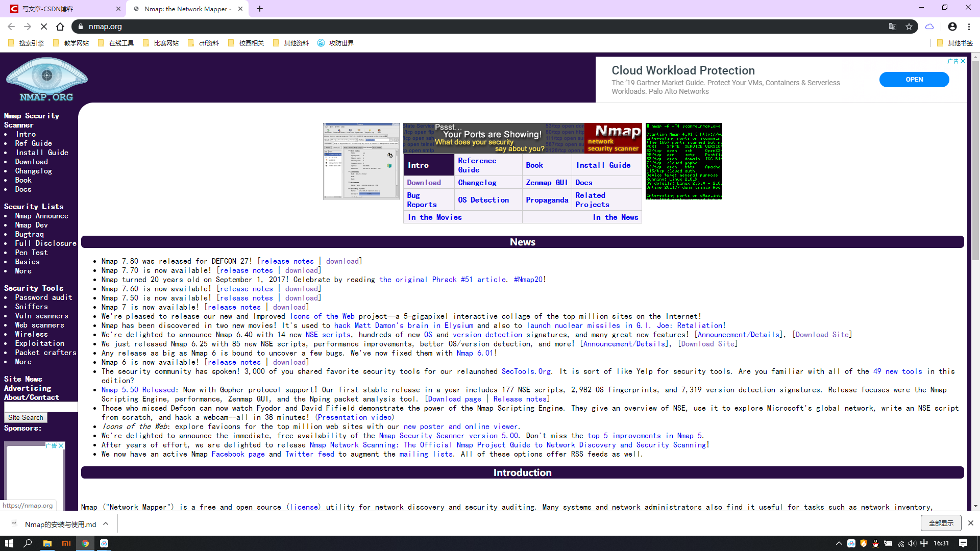The height and width of the screenshot is (551, 980).
Task: Open the dropdown on the Nmap的安装与使用.md download
Action: coord(106,523)
